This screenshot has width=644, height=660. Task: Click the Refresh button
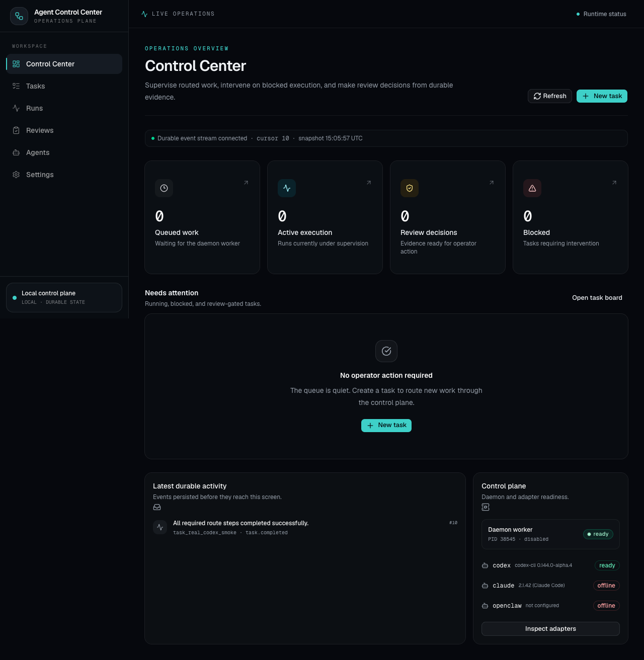[x=550, y=96]
